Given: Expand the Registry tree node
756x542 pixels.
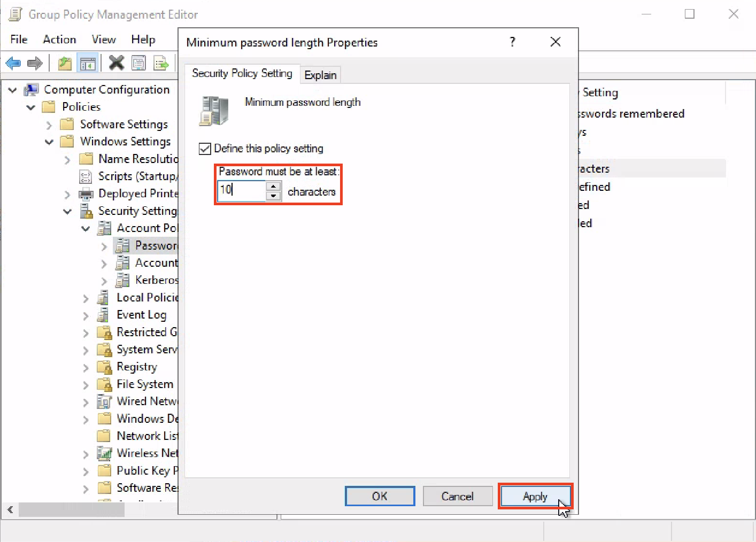Looking at the screenshot, I should 86,368.
